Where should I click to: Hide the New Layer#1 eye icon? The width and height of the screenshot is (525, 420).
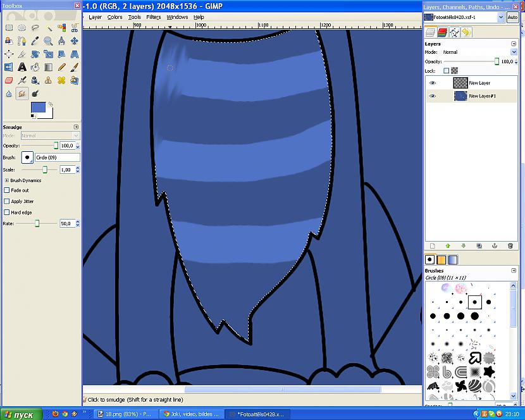tap(433, 96)
